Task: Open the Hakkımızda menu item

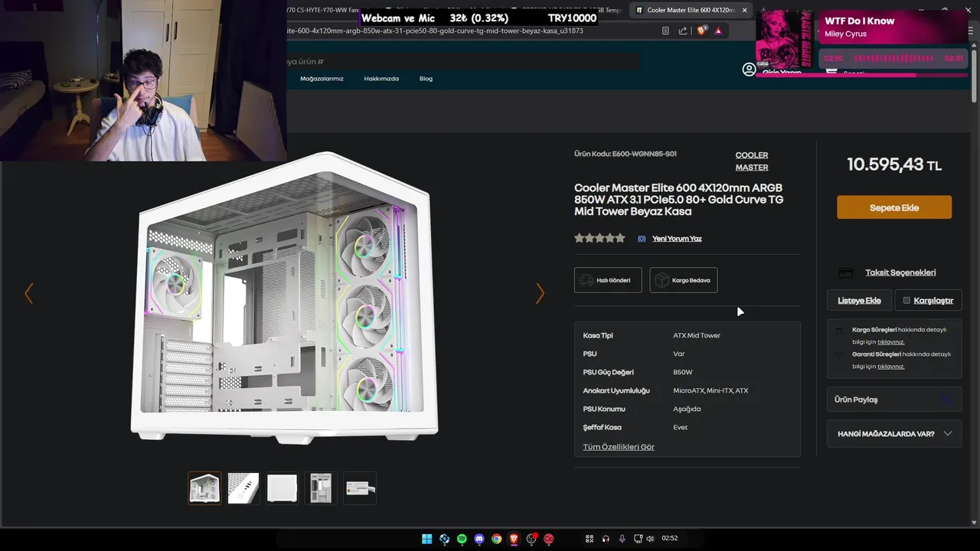Action: tap(381, 79)
